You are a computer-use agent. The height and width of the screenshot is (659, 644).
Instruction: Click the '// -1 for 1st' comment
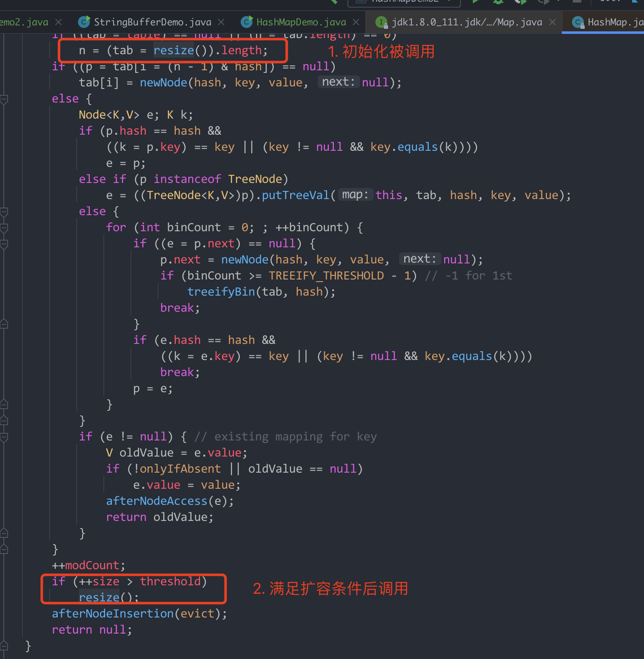[469, 276]
